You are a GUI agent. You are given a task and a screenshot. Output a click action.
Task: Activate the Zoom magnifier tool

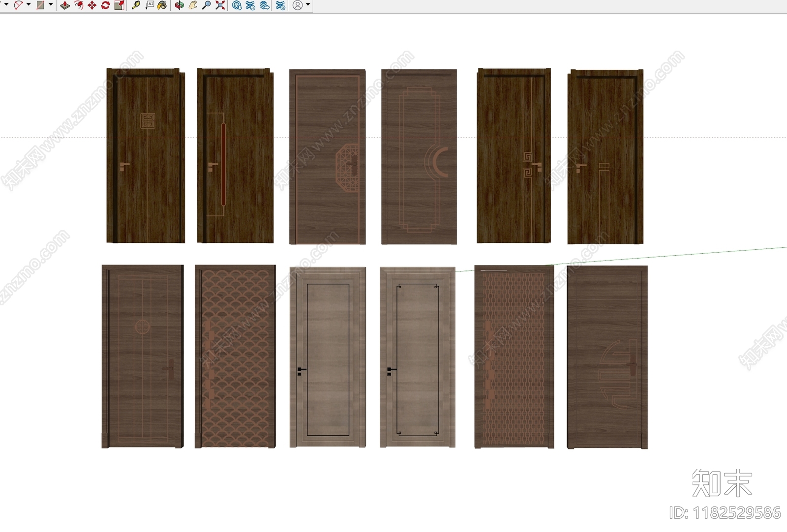pos(207,5)
